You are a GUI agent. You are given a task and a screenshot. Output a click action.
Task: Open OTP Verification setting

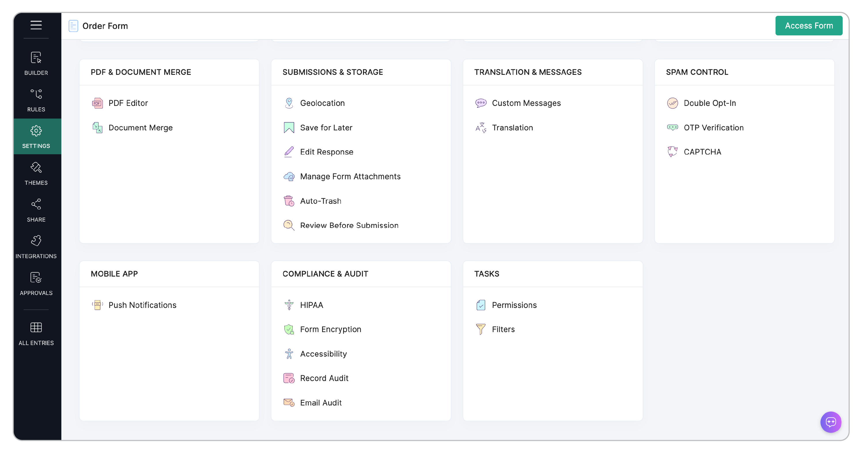pos(713,127)
